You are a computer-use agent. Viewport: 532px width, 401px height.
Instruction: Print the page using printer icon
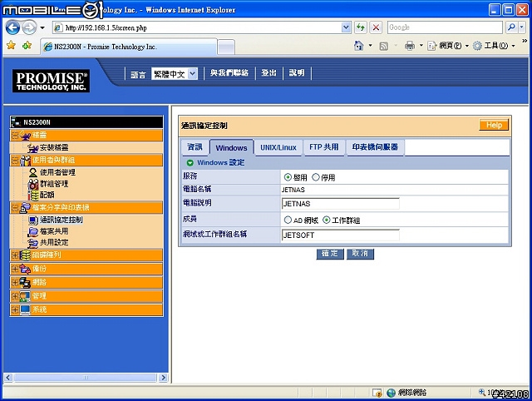point(410,46)
